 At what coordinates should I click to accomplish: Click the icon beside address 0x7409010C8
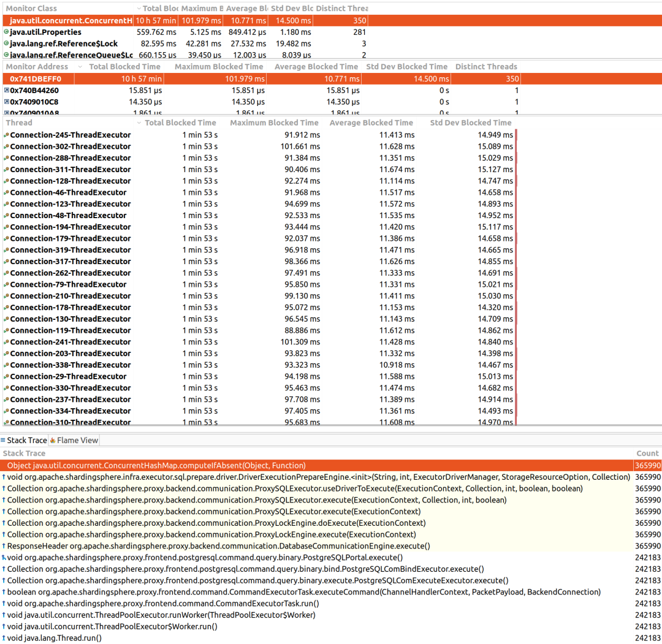(x=6, y=101)
